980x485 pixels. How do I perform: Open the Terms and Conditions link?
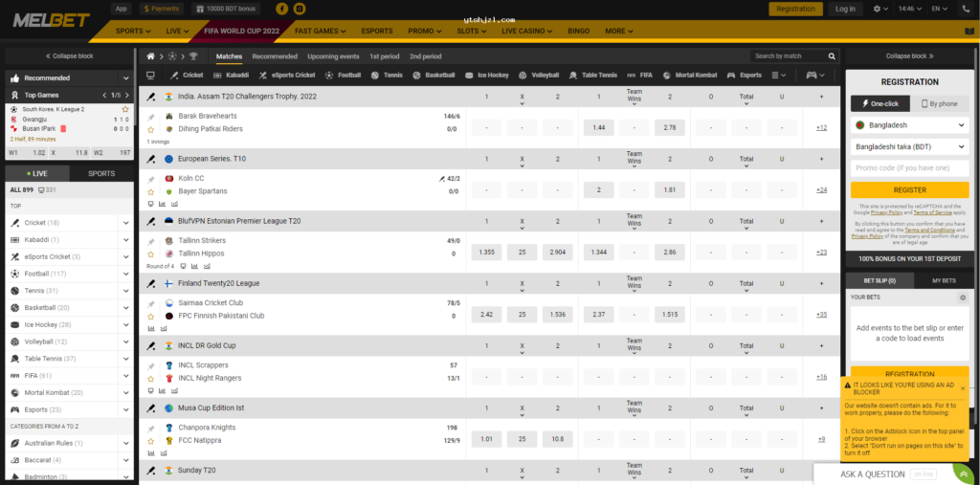tap(929, 230)
